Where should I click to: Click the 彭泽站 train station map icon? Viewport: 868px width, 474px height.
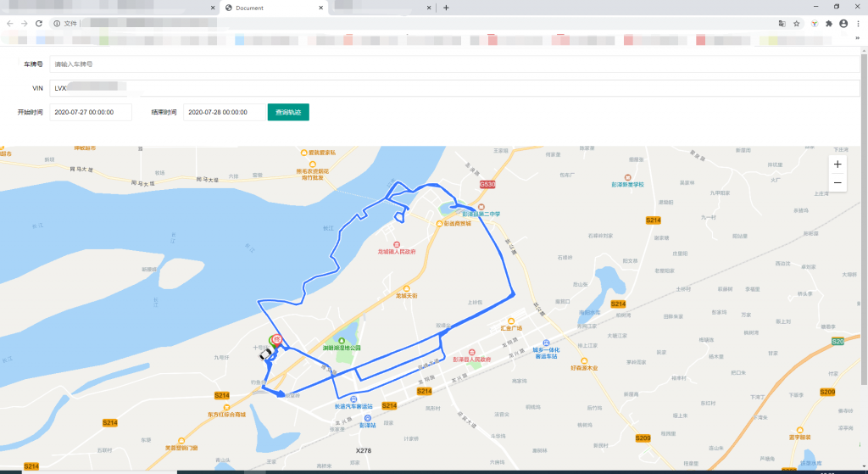tap(367, 418)
